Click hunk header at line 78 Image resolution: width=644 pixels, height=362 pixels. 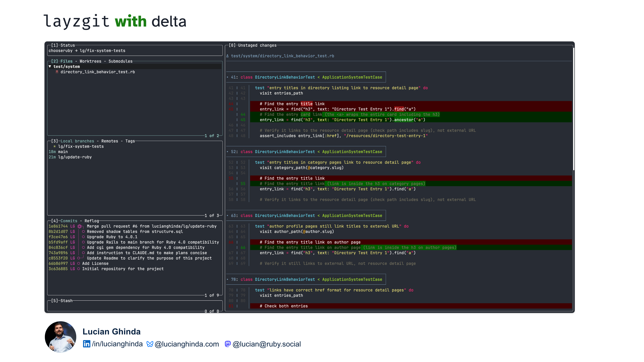point(306,279)
